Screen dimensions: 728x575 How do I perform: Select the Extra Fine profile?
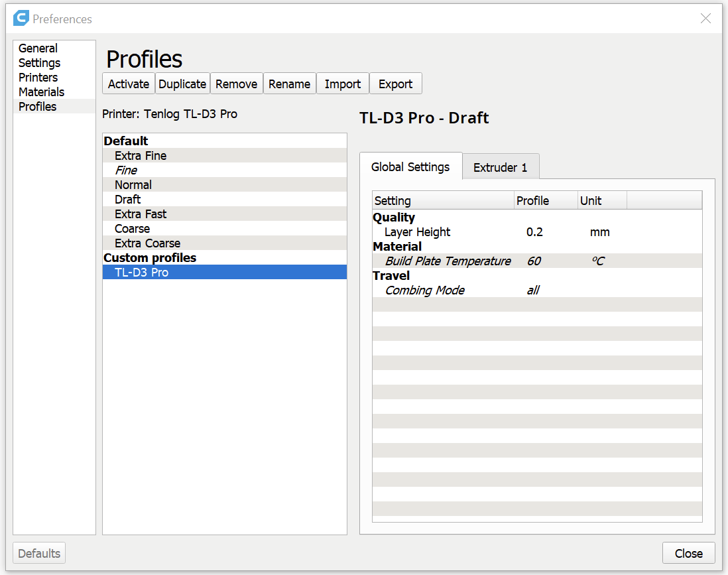pyautogui.click(x=225, y=156)
